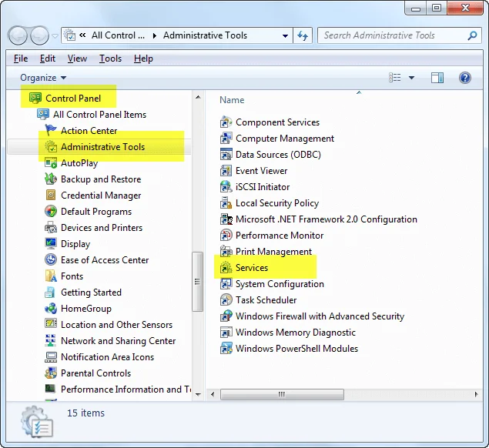Expand the address bar history dropdown
Viewport: 489px width, 448px height.
coord(285,35)
